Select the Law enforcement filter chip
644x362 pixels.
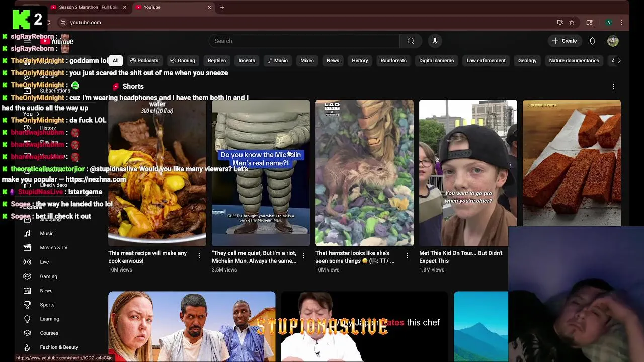coord(486,60)
